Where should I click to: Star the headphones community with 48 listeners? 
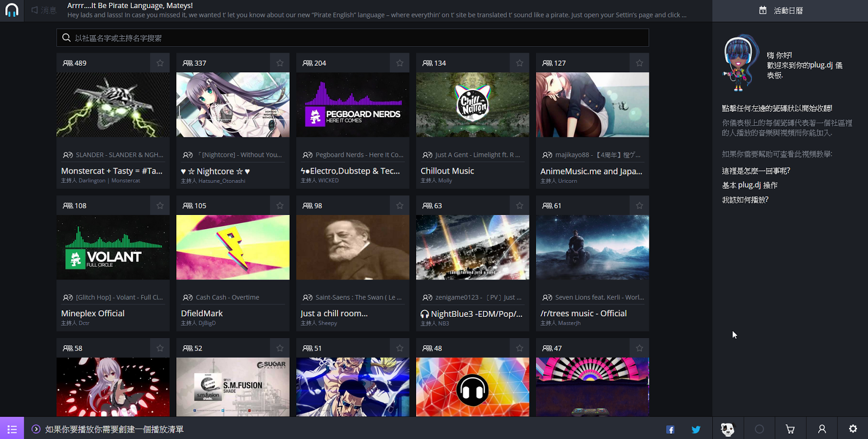520,348
